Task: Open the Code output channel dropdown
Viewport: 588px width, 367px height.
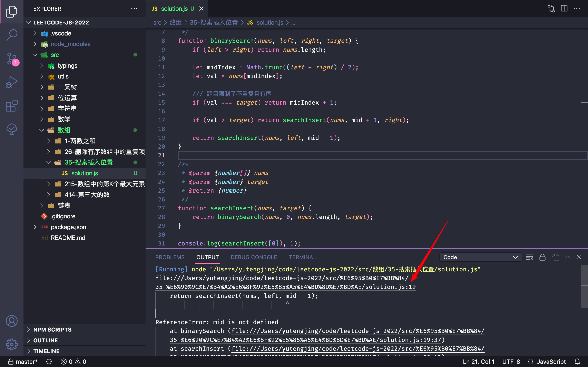Action: (x=480, y=257)
